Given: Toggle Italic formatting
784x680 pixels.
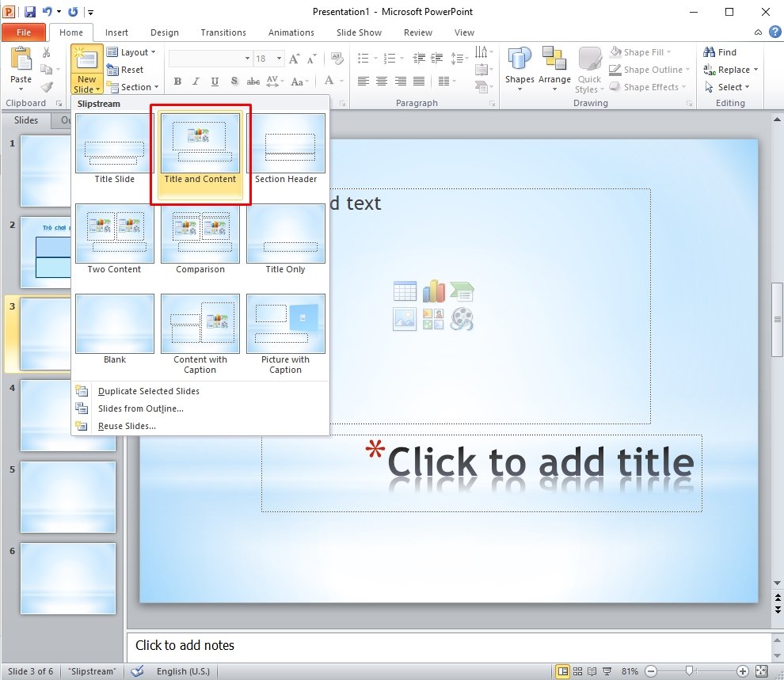Looking at the screenshot, I should (196, 82).
